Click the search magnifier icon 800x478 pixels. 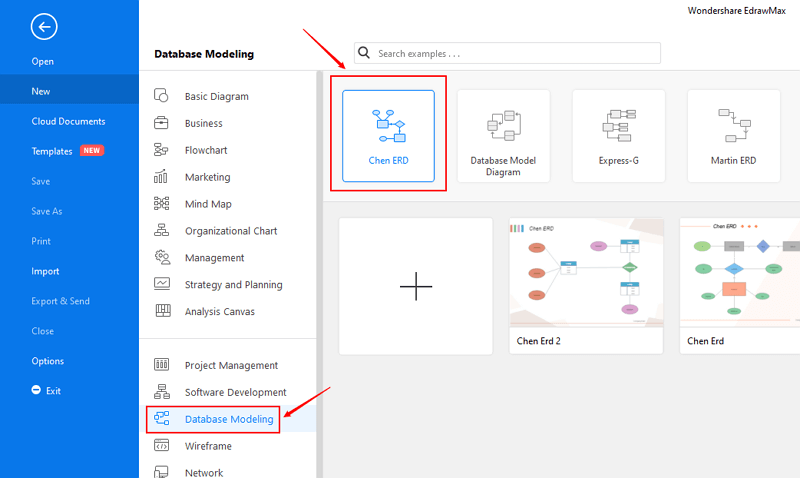364,53
